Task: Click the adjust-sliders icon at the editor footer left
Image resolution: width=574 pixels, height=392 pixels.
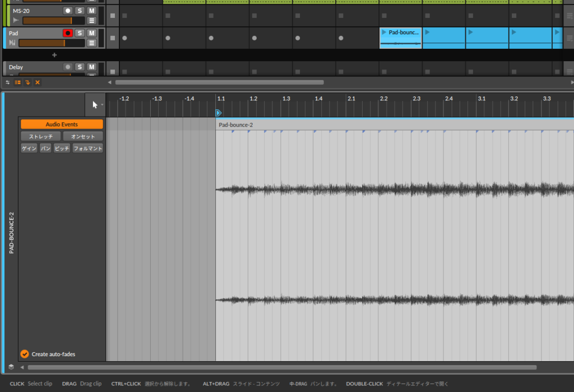Action: tap(7, 82)
